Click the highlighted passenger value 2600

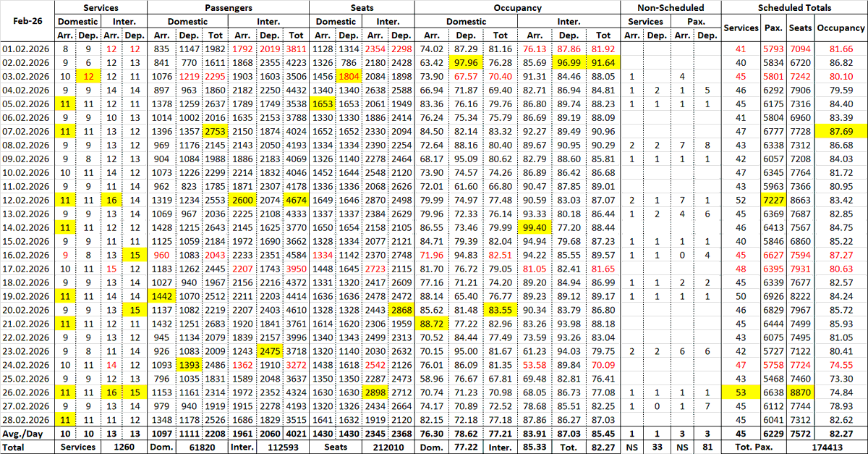[x=242, y=200]
